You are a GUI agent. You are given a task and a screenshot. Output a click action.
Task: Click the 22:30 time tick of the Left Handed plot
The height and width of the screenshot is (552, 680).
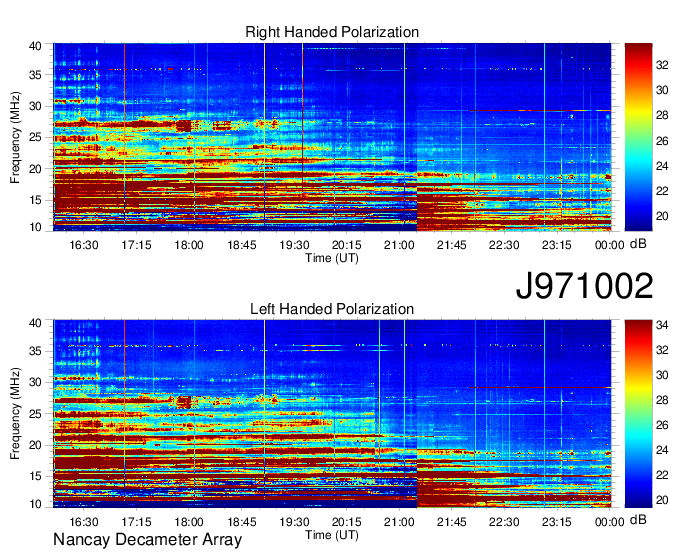click(x=504, y=522)
